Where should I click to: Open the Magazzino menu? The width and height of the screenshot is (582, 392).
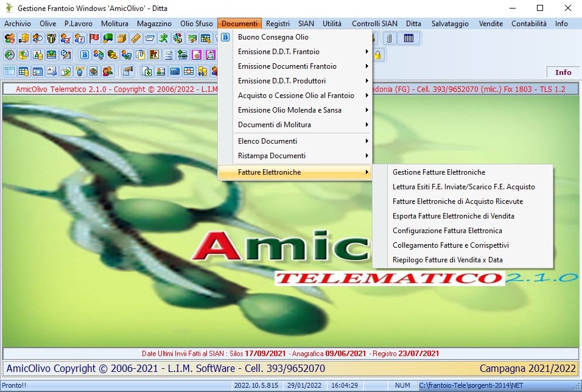[155, 23]
